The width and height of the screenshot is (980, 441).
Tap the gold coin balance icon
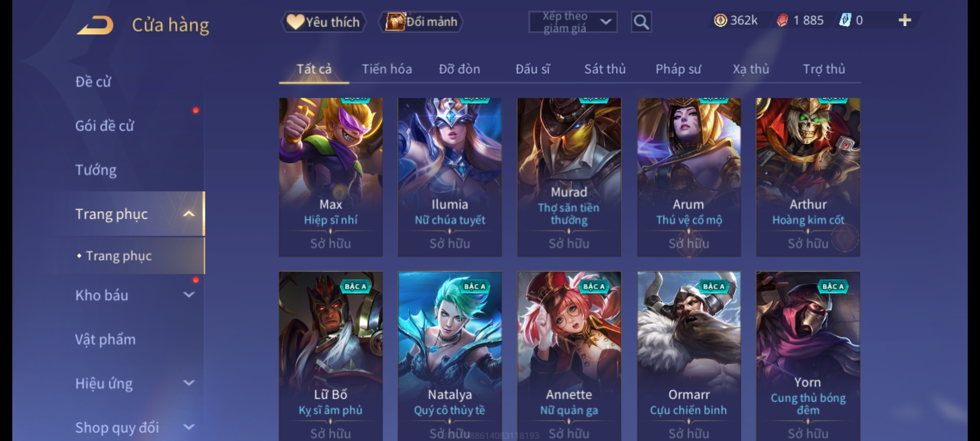720,20
